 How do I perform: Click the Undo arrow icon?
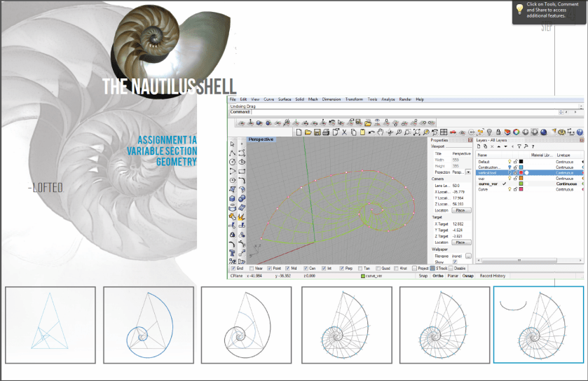pos(371,132)
